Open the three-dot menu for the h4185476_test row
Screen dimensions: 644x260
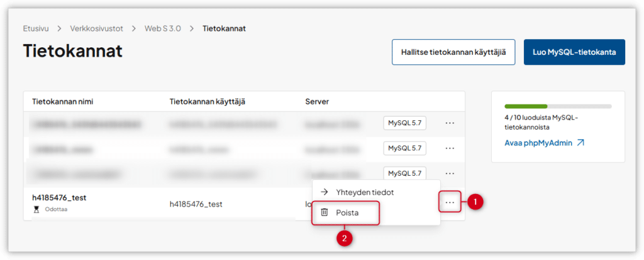pyautogui.click(x=450, y=202)
